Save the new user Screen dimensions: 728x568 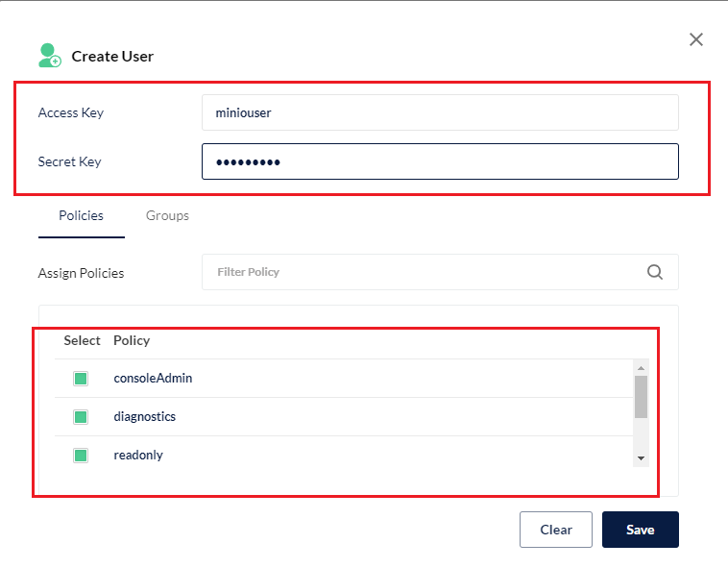640,530
